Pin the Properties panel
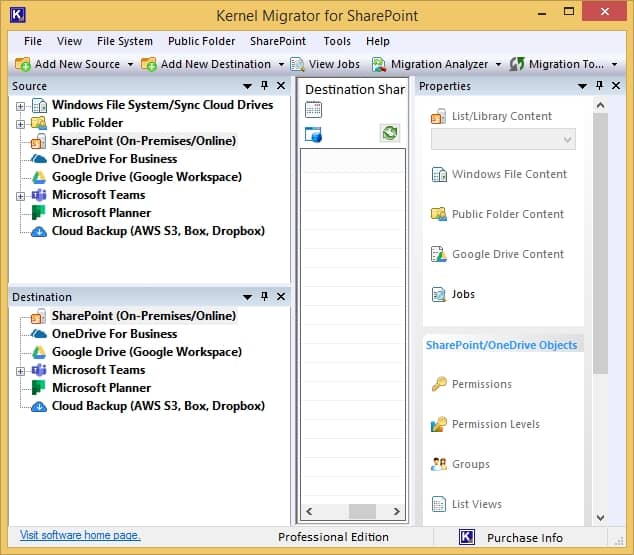Image resolution: width=634 pixels, height=555 pixels. point(599,86)
